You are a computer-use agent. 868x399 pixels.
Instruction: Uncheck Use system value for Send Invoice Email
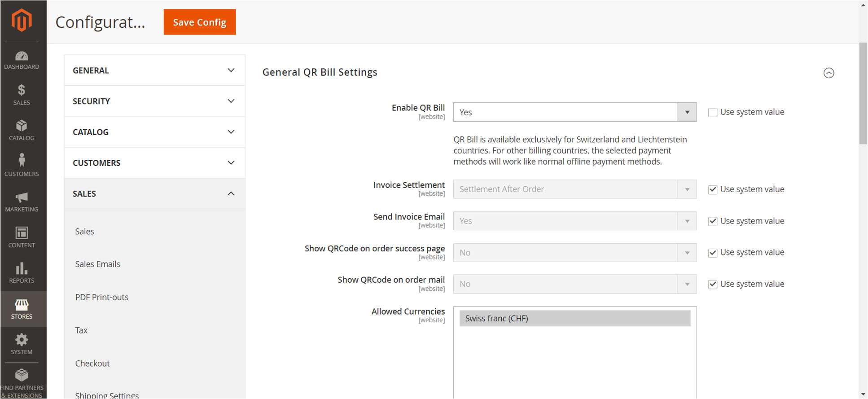pos(712,221)
